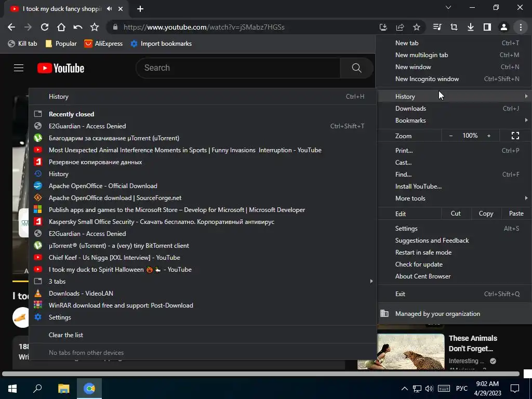Click the YouTube logo
This screenshot has height=399, width=532.
click(61, 68)
